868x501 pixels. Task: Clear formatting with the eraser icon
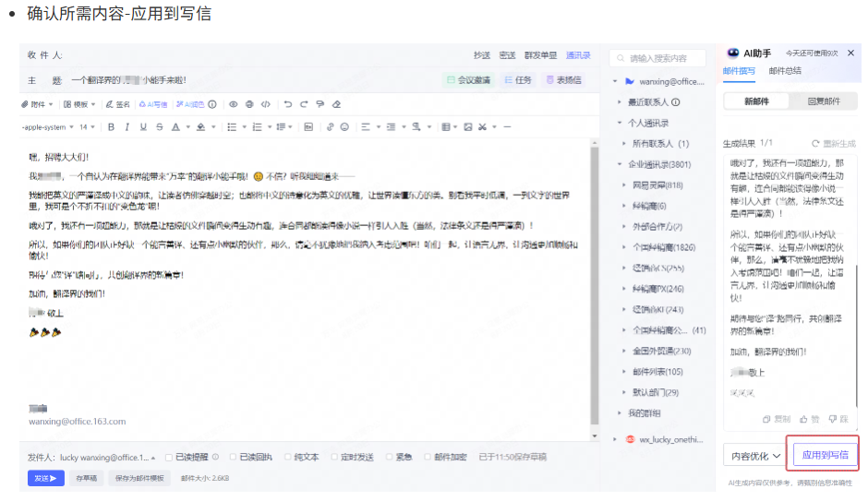point(336,104)
